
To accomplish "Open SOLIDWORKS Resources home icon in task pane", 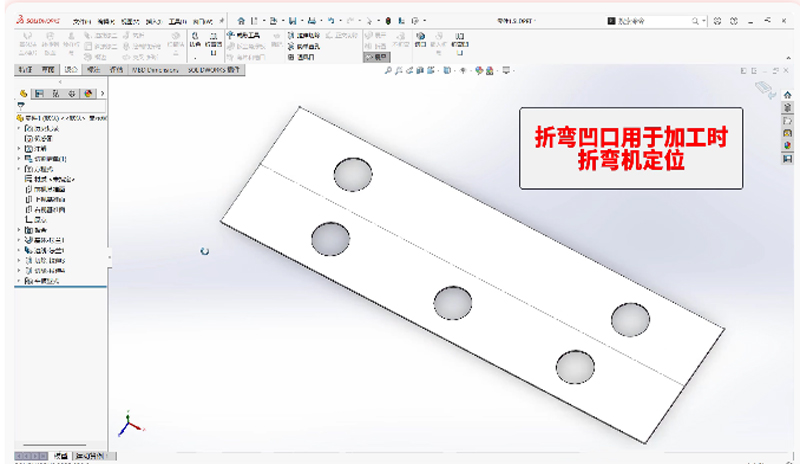I will click(x=787, y=95).
